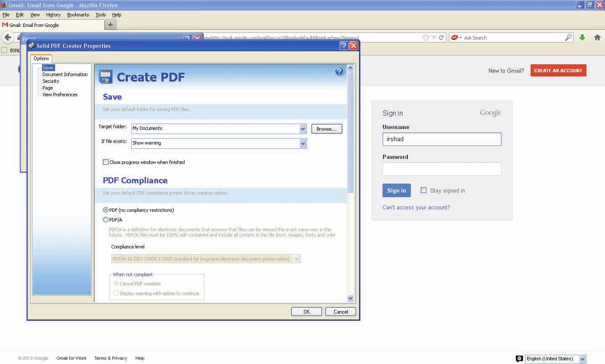Select the Gmail: Email from Google tab
The image size is (605, 364).
[x=52, y=25]
